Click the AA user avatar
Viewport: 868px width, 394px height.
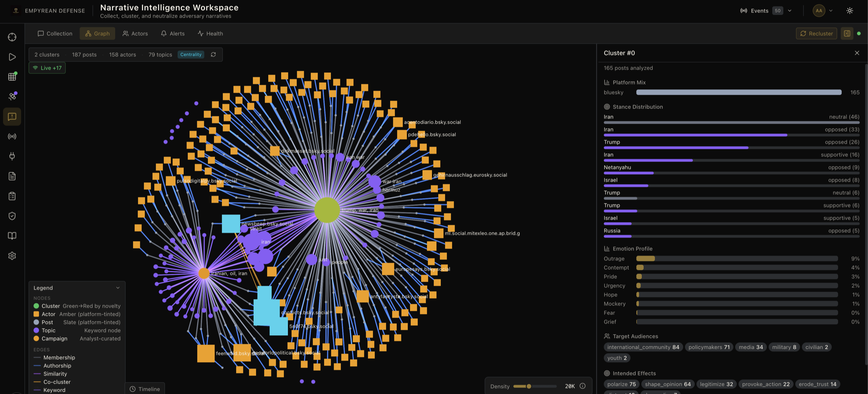pos(819,11)
